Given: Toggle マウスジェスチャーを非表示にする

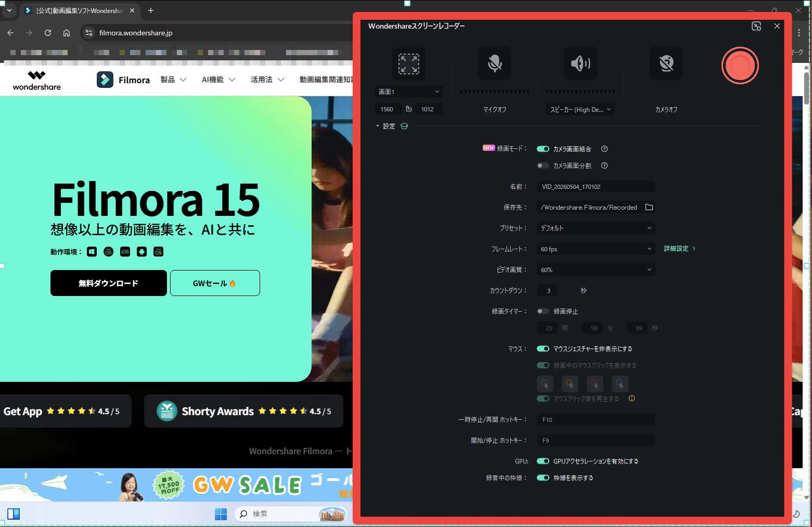Looking at the screenshot, I should pos(543,349).
